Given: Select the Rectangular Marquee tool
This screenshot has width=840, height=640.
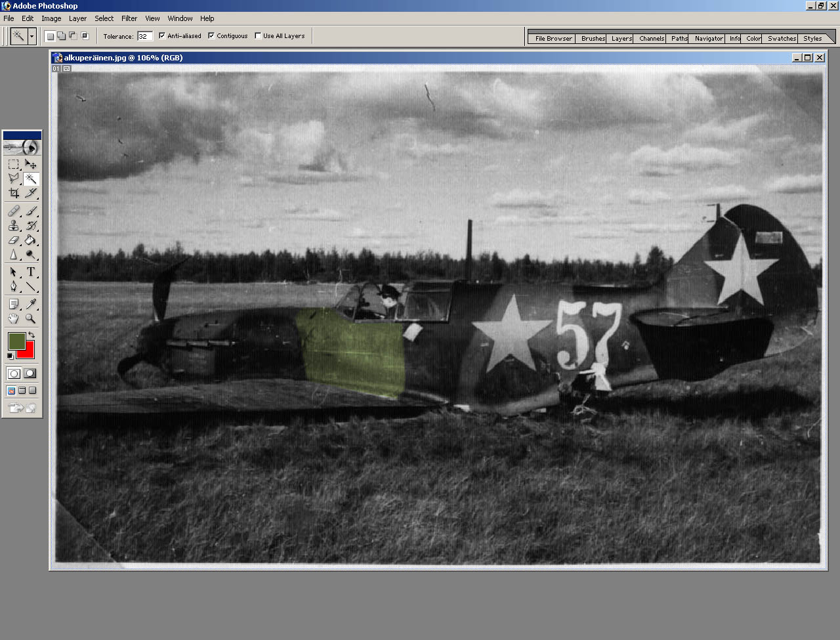Looking at the screenshot, I should (x=14, y=164).
